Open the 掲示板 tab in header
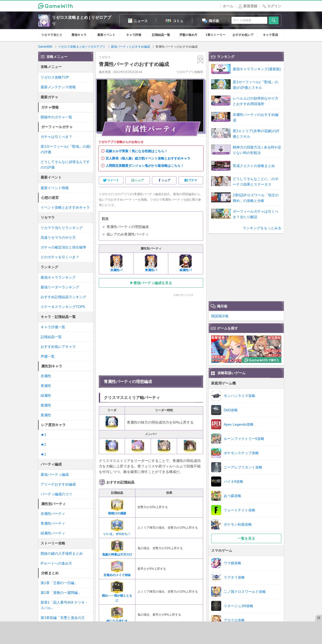This screenshot has width=322, height=644. pyautogui.click(x=211, y=21)
